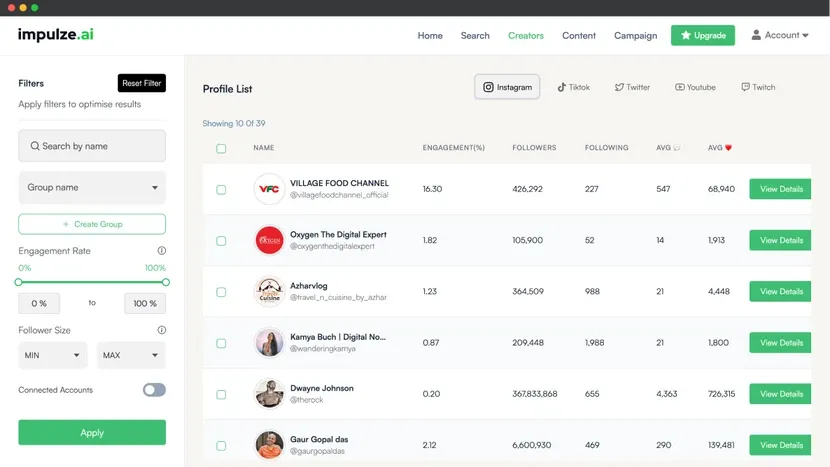
Task: View Details for Village Food Channel
Action: click(x=780, y=189)
